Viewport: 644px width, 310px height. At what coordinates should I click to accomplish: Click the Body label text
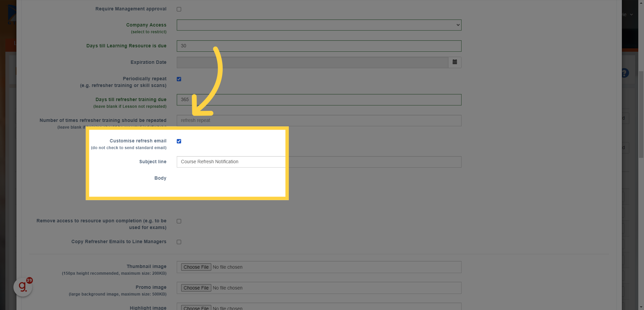(160, 178)
